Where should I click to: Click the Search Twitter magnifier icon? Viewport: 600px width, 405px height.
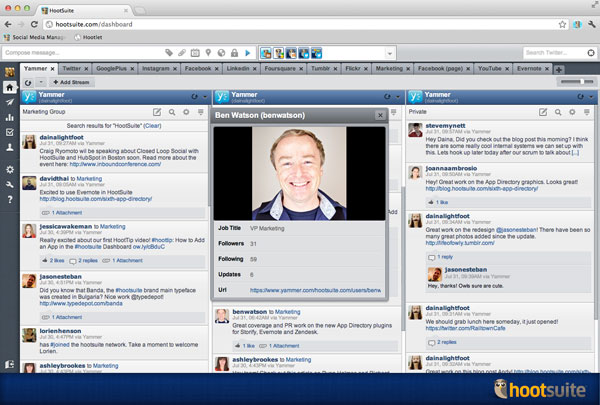tap(591, 53)
